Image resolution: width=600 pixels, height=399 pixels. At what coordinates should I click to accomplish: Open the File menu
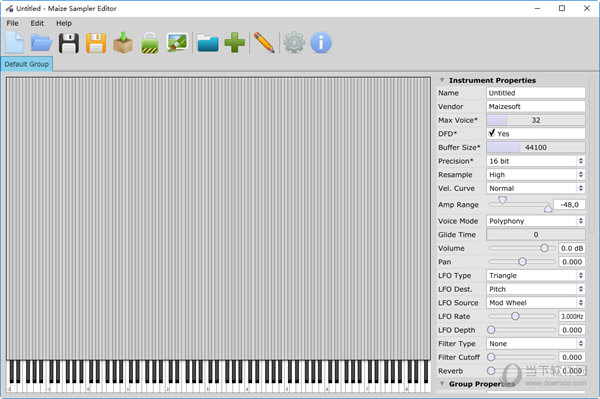[x=12, y=23]
